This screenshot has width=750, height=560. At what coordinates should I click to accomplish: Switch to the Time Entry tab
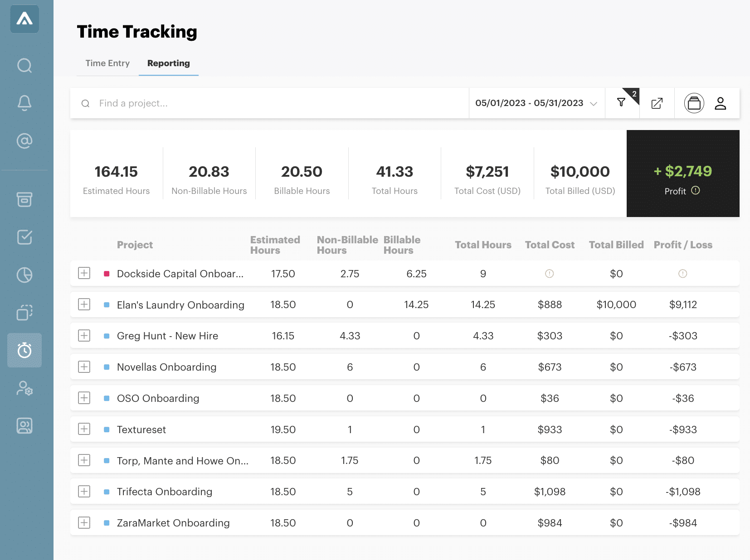point(107,63)
